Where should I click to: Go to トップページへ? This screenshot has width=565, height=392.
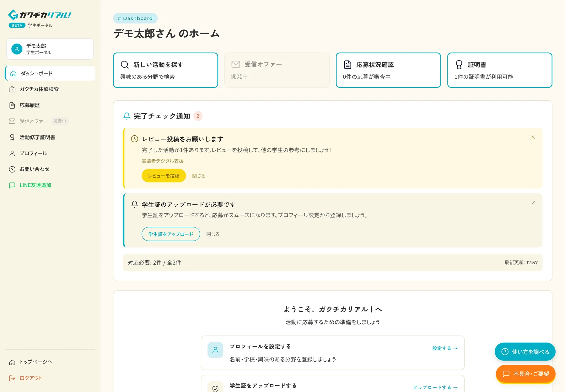50,362
